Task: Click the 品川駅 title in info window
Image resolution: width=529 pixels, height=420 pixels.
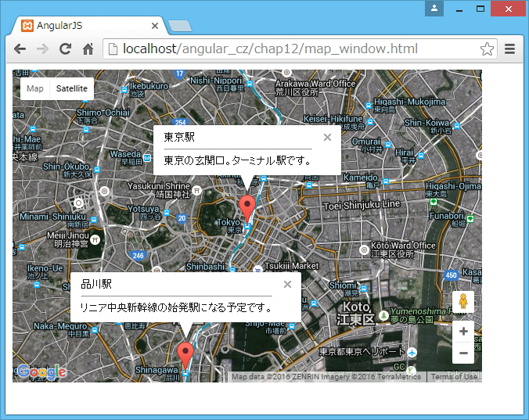Action: tap(96, 284)
